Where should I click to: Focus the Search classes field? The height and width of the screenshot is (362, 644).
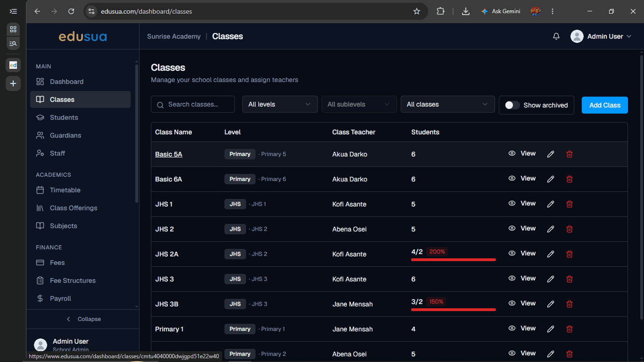pyautogui.click(x=193, y=104)
